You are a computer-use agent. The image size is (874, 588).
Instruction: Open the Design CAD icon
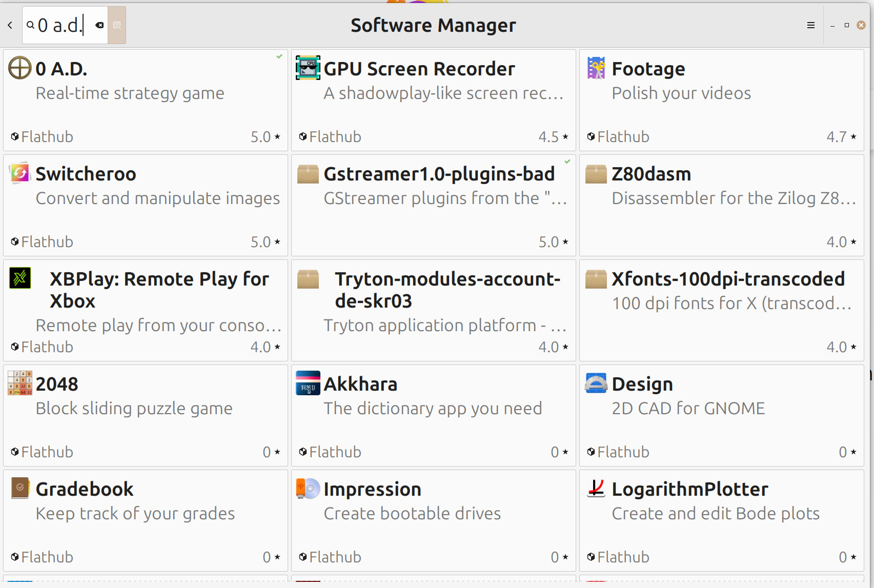click(596, 383)
